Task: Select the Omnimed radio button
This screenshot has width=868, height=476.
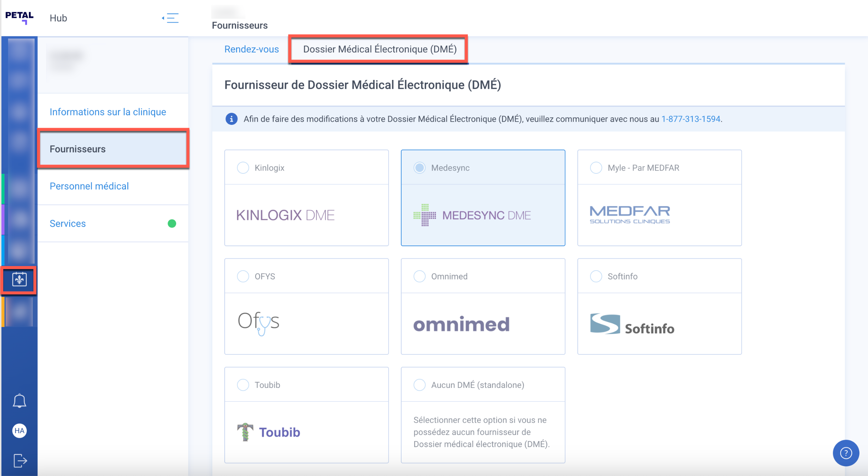Action: click(x=419, y=276)
